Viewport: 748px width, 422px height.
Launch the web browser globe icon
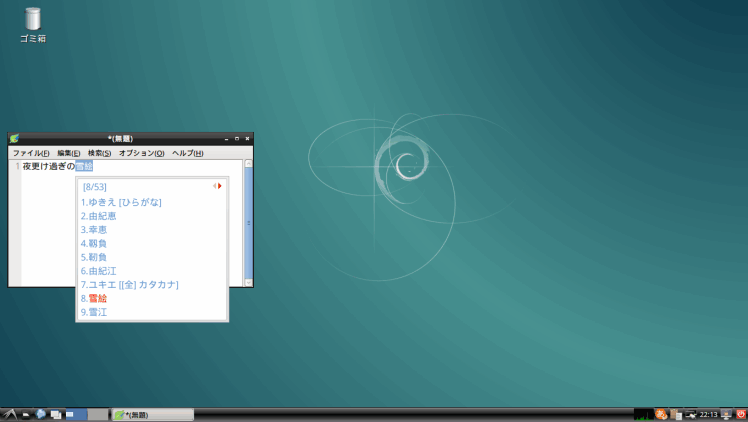pos(41,414)
